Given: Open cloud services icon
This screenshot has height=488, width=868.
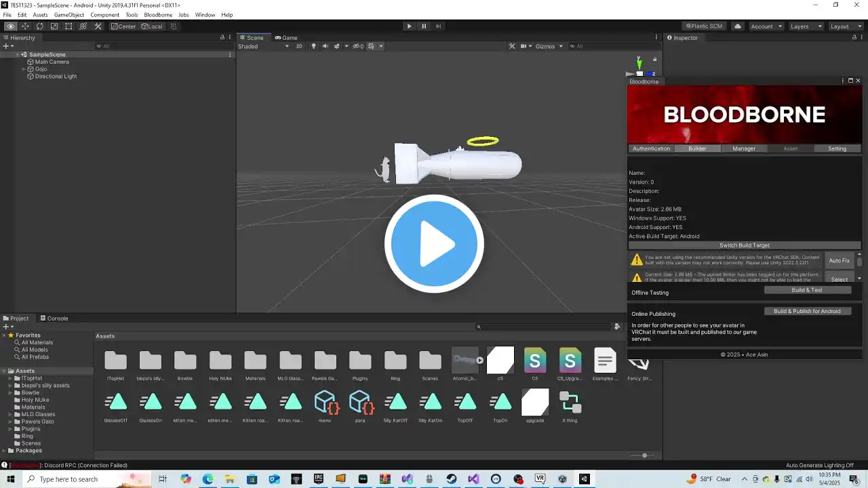Looking at the screenshot, I should point(738,26).
